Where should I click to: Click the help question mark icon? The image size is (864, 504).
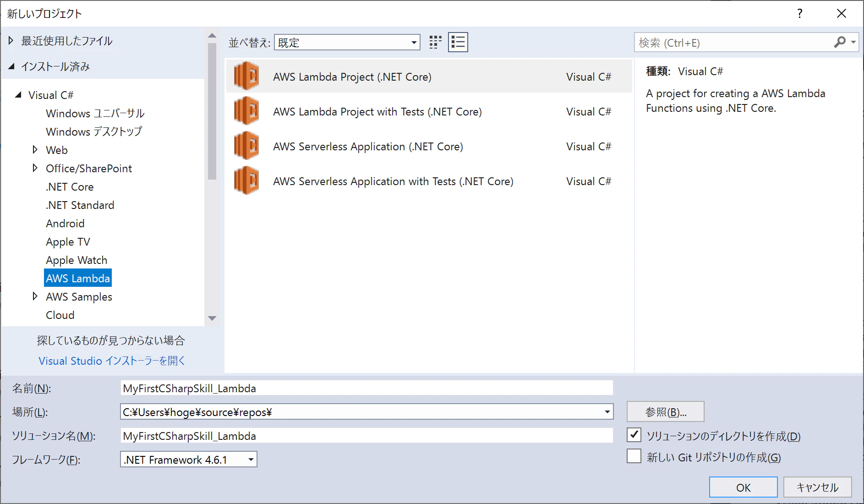[x=799, y=13]
